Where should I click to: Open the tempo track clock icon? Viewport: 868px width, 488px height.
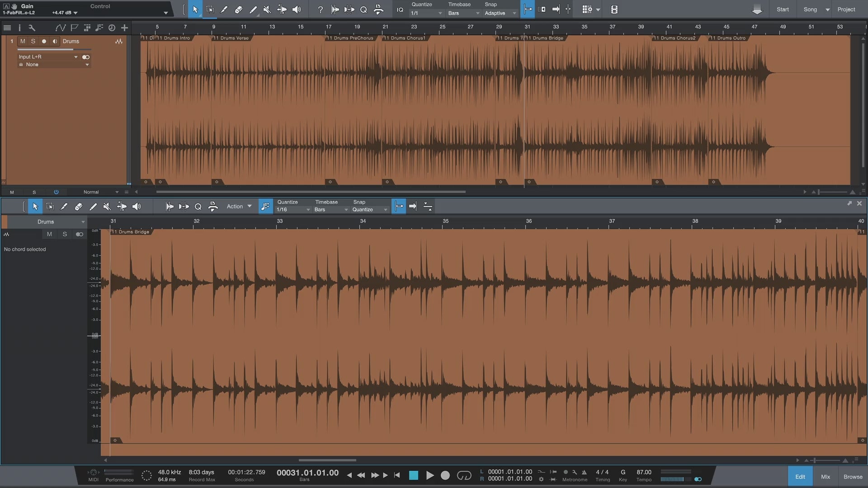(112, 28)
